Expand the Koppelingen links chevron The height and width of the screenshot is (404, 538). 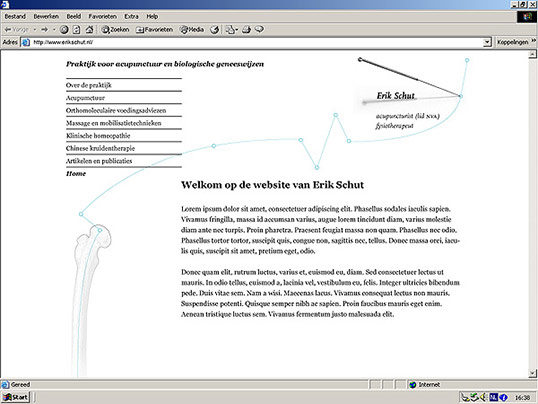[534, 41]
